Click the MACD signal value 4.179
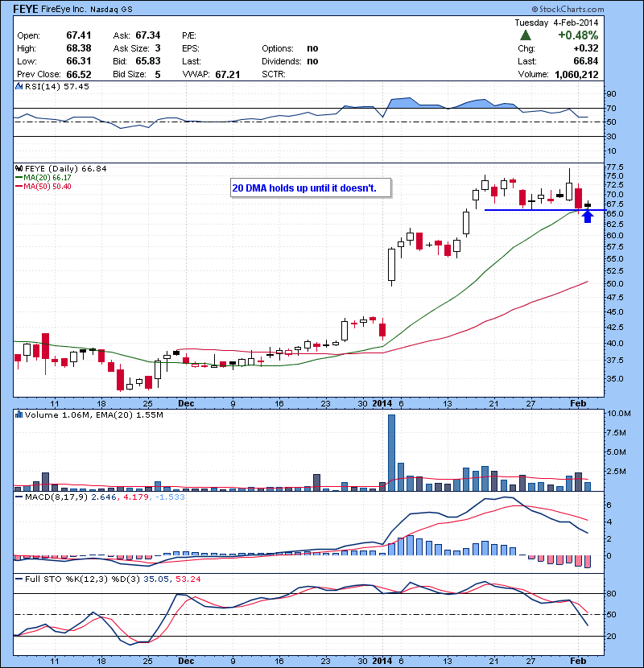644x668 pixels. click(x=136, y=497)
